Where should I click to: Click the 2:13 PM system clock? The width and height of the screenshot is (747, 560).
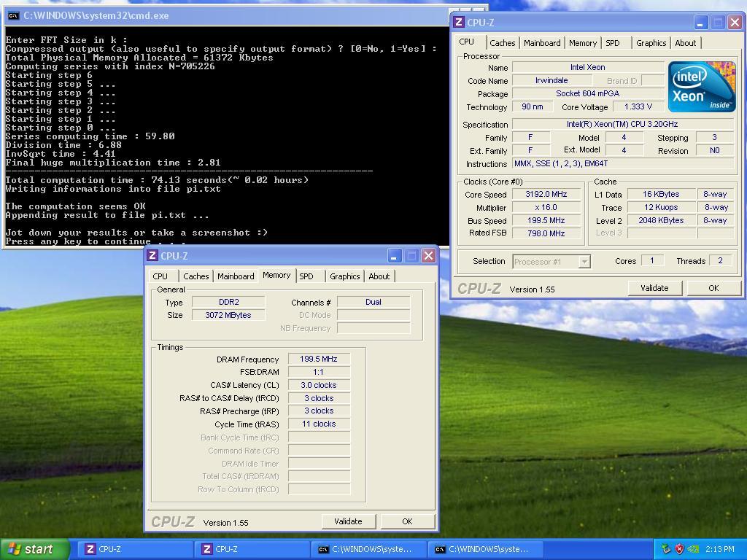click(720, 549)
